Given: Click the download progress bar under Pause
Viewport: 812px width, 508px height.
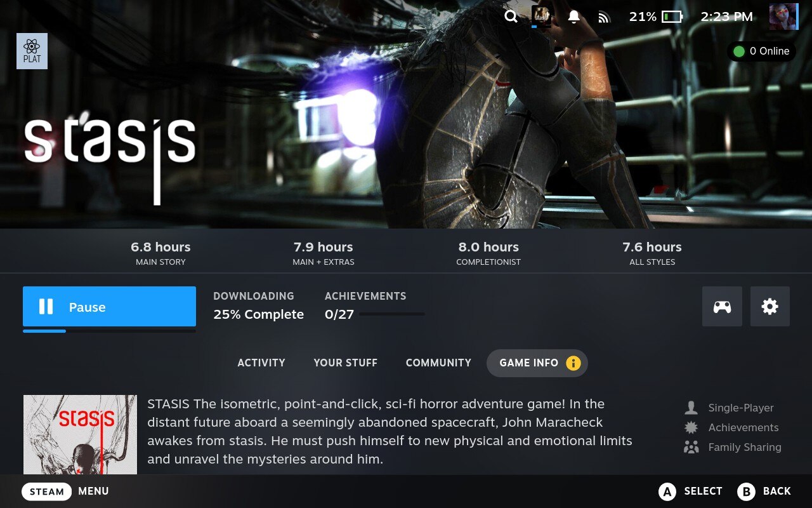Looking at the screenshot, I should [x=109, y=331].
